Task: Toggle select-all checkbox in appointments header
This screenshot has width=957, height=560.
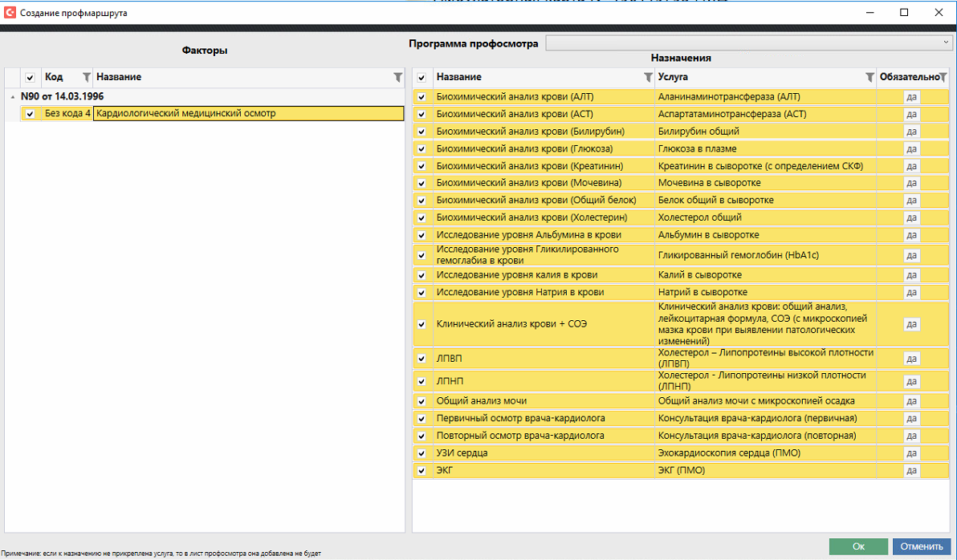Action: pyautogui.click(x=421, y=77)
